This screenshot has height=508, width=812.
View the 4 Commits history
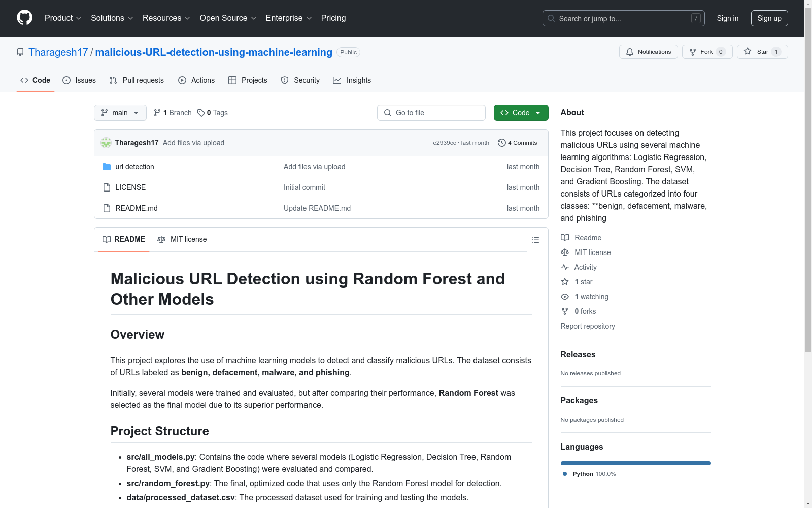(x=517, y=143)
